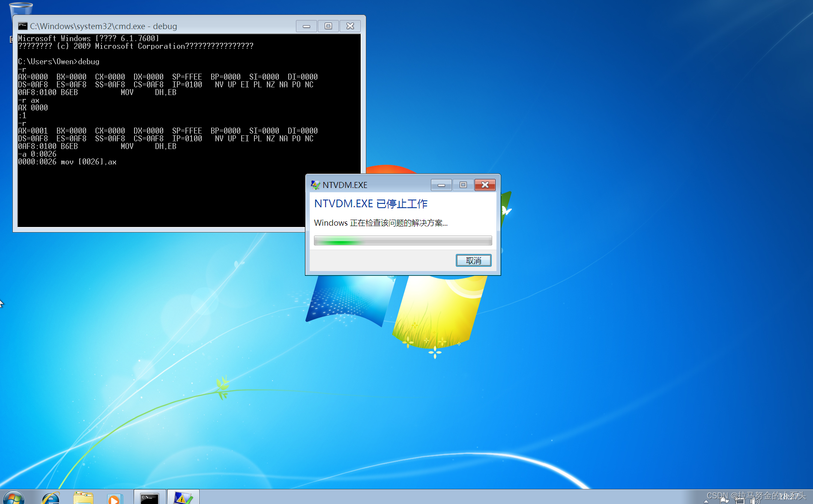The width and height of the screenshot is (813, 504).
Task: Click the message "Windows 正在检查该问题的解决方案..."
Action: [x=381, y=223]
